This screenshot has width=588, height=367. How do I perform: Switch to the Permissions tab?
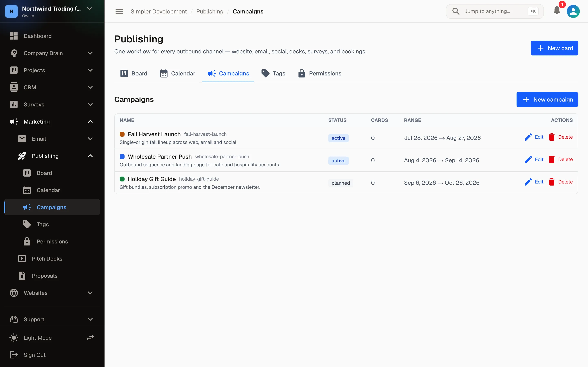pyautogui.click(x=320, y=74)
